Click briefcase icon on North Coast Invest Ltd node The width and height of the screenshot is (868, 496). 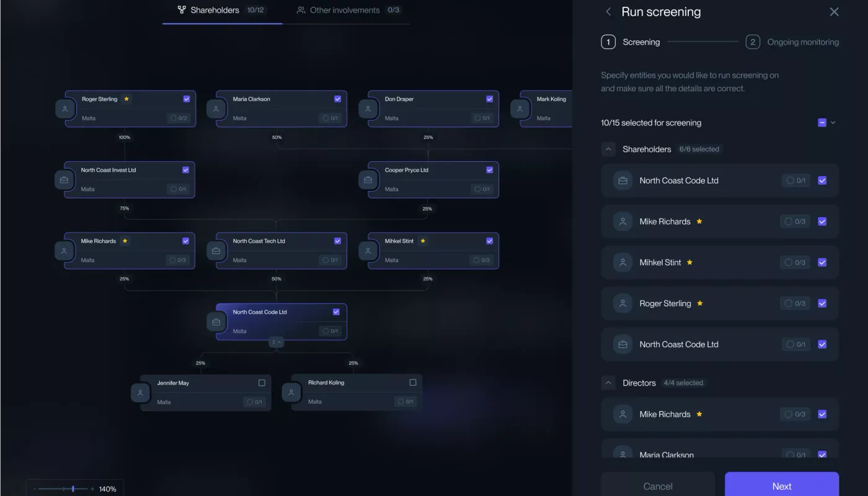click(x=64, y=180)
